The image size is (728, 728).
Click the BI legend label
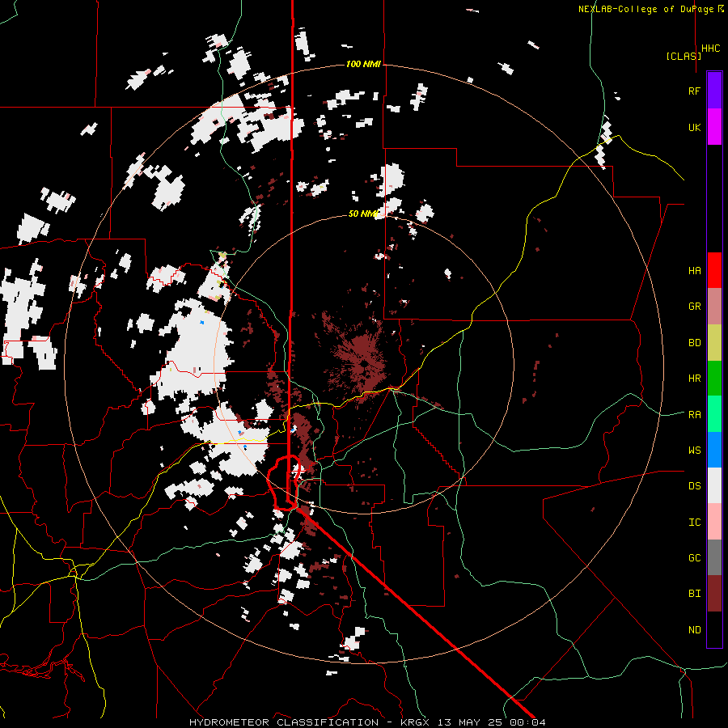click(694, 594)
